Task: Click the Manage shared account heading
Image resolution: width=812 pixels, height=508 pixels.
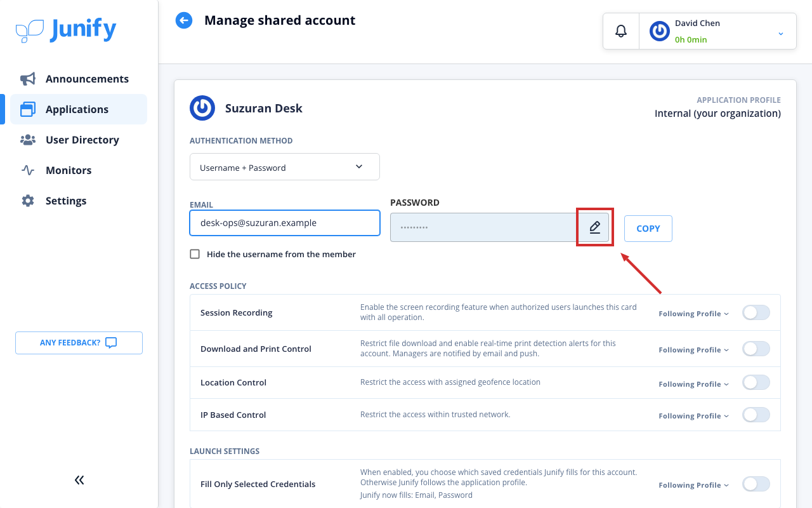Action: (x=280, y=20)
